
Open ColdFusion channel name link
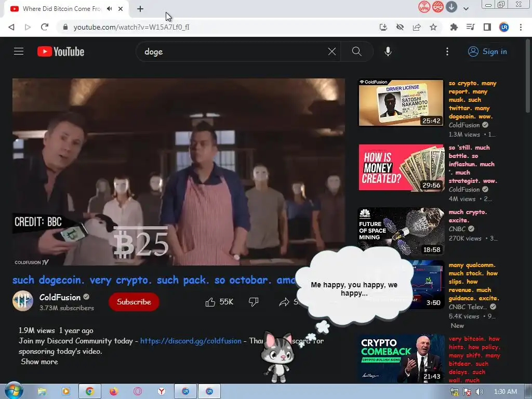(60, 297)
